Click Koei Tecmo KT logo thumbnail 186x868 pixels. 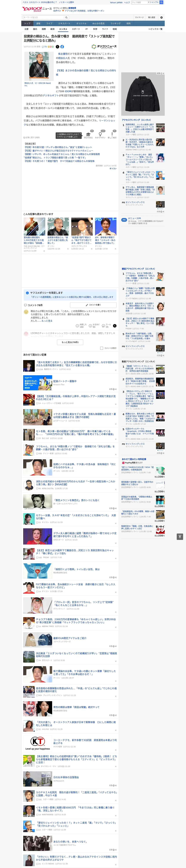38,744
